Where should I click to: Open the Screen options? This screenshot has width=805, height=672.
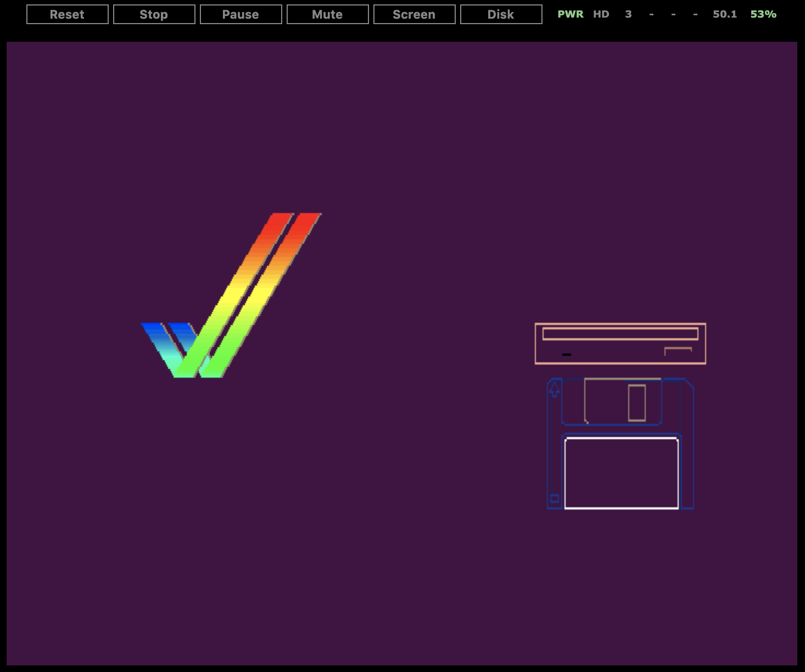coord(415,14)
